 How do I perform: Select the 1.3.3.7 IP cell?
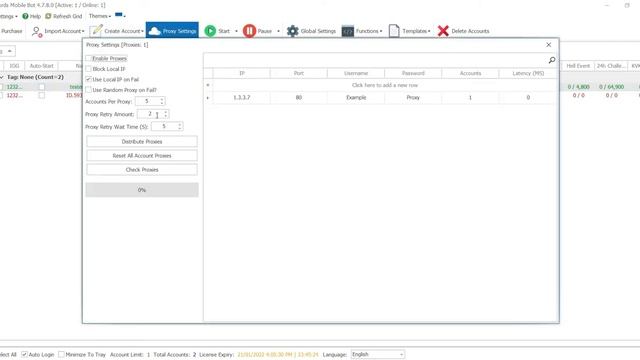tap(242, 98)
